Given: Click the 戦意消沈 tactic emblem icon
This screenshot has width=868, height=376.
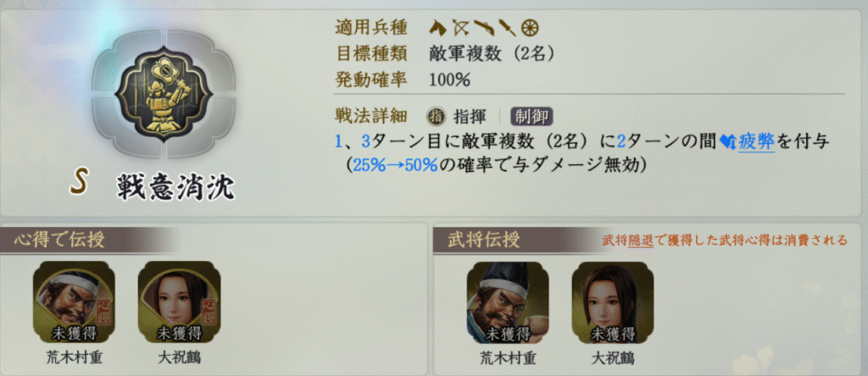Looking at the screenshot, I should pos(164,94).
